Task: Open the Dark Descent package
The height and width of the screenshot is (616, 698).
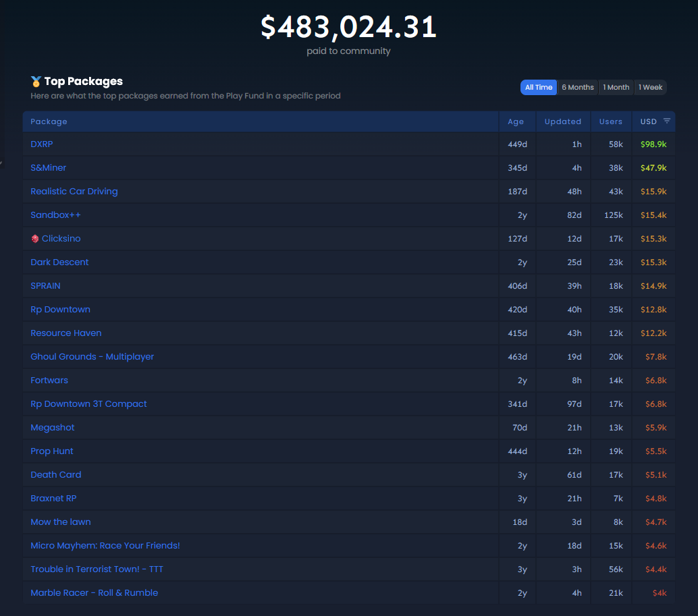Action: pyautogui.click(x=59, y=262)
